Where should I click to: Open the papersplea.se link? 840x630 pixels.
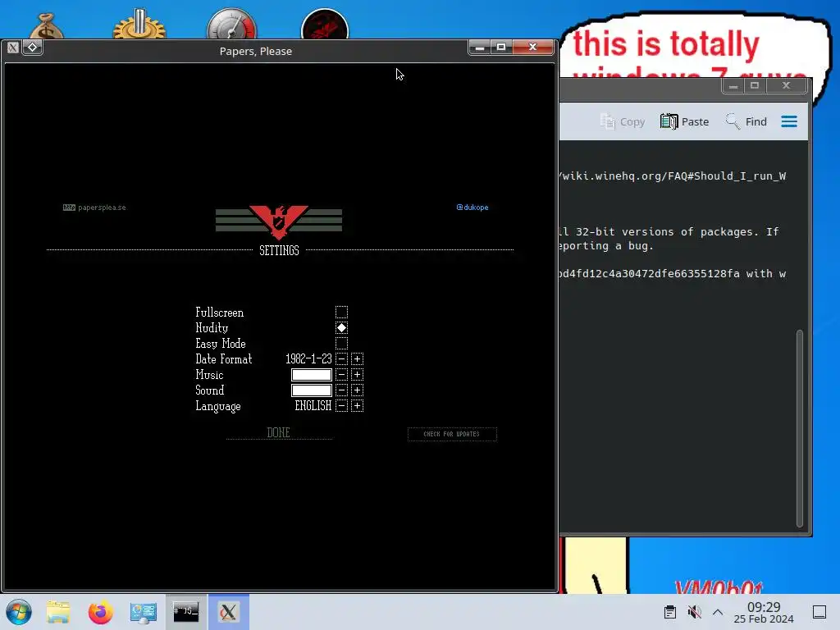coord(94,208)
